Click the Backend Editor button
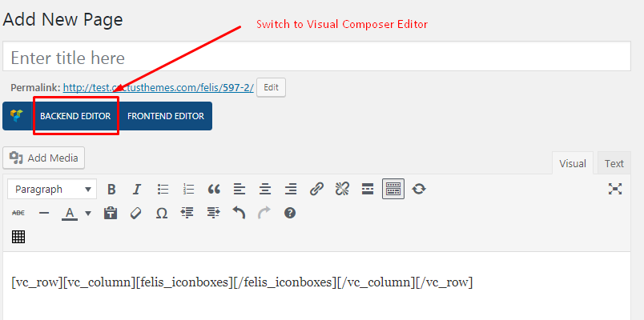 click(75, 116)
